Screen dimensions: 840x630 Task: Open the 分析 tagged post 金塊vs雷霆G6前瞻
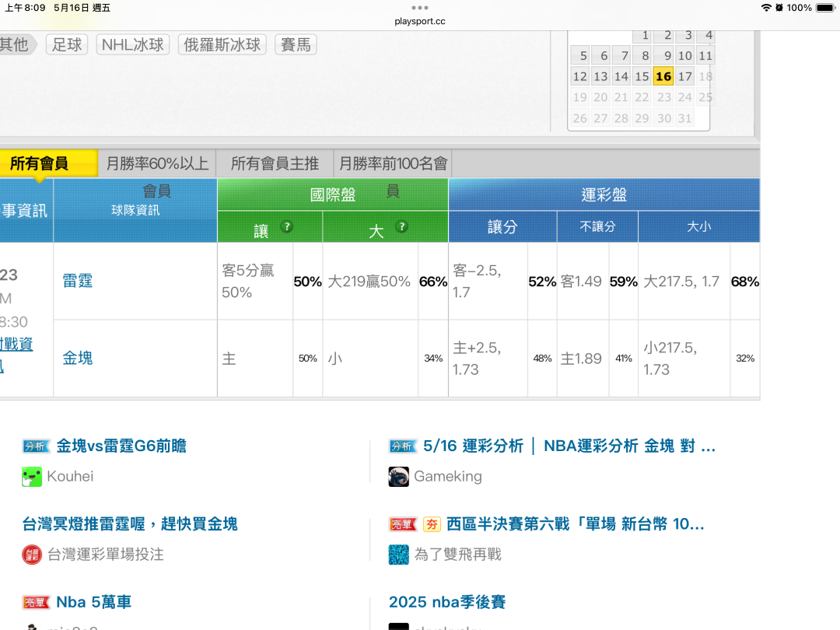[121, 446]
